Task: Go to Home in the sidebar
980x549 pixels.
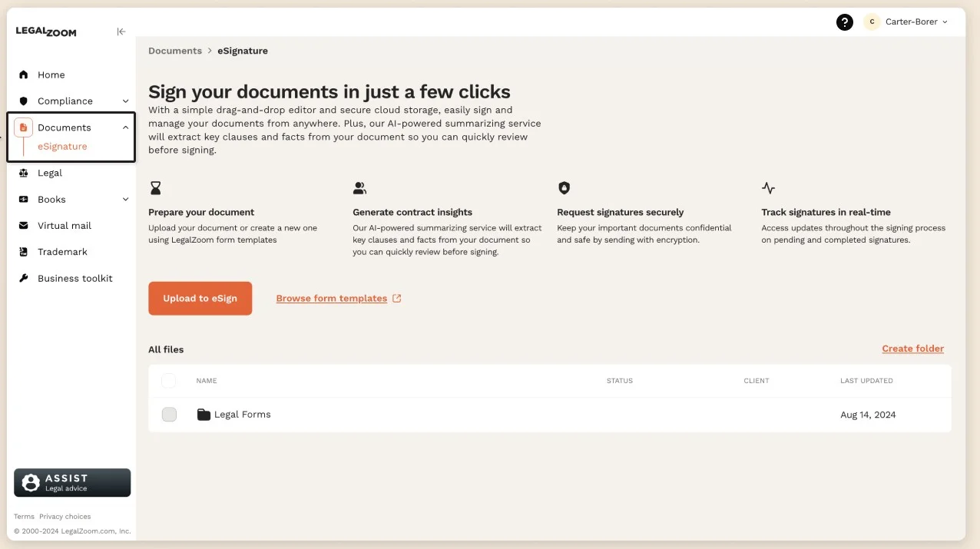Action: pyautogui.click(x=51, y=74)
